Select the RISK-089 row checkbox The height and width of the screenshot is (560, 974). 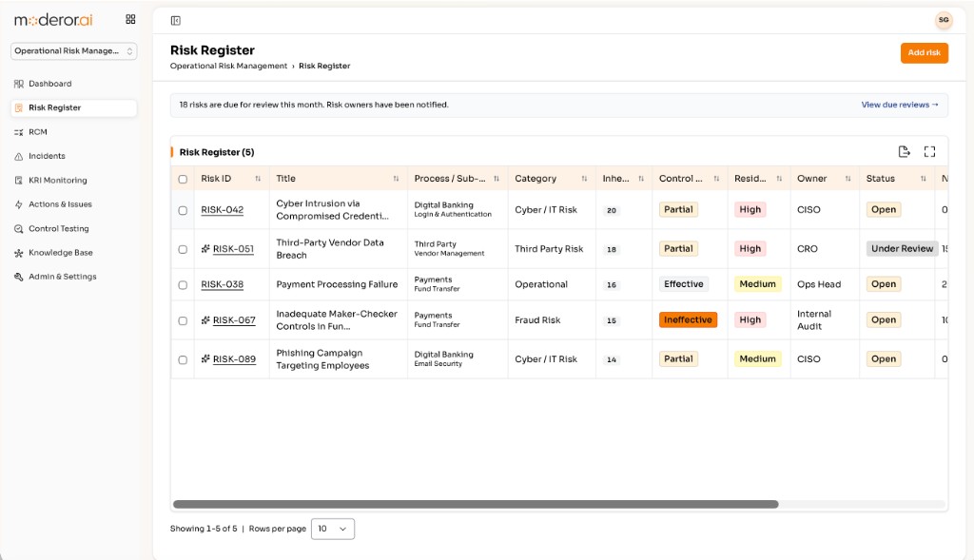coord(183,360)
